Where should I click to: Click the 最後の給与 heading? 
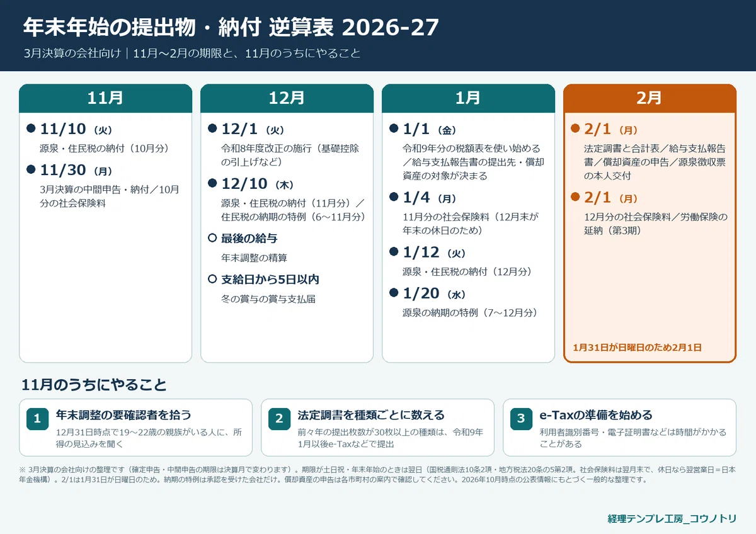coord(249,238)
